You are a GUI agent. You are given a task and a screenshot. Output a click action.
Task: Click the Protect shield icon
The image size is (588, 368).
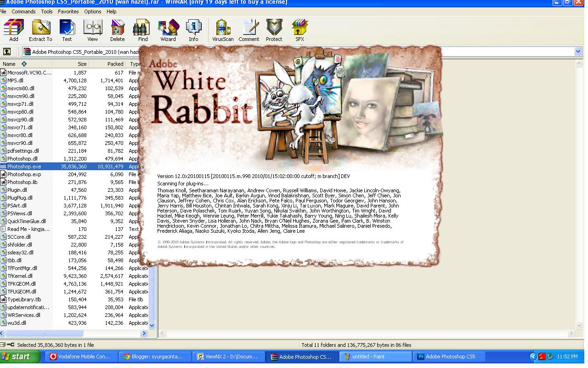[274, 31]
